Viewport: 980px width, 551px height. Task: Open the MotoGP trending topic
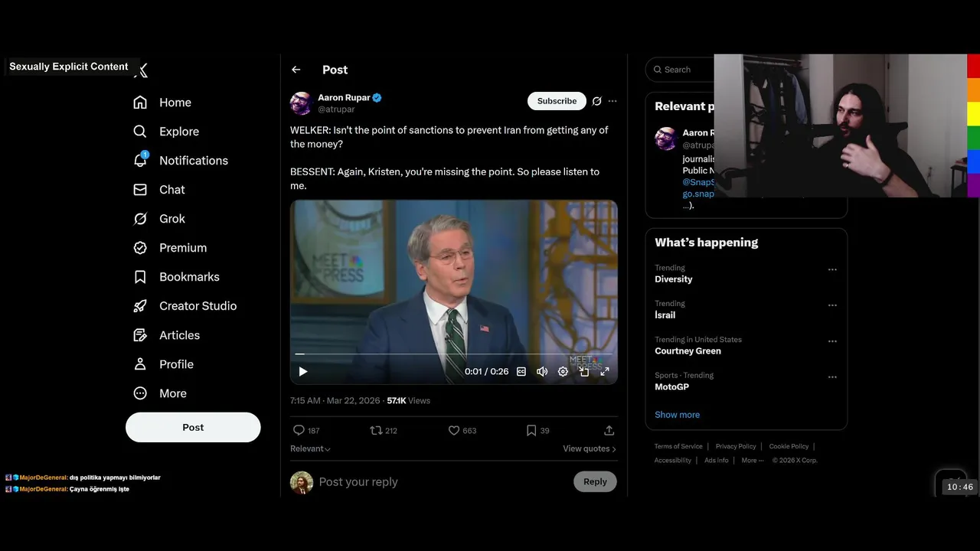pos(671,387)
